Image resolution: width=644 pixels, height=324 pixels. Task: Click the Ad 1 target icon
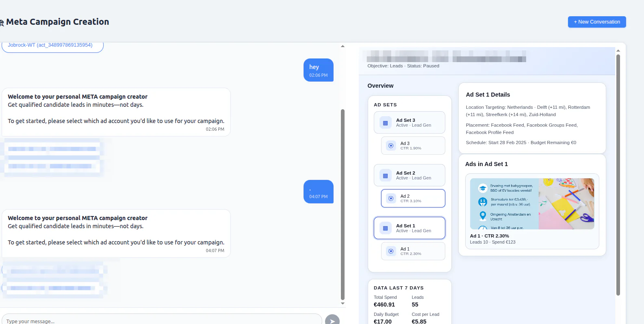click(391, 251)
